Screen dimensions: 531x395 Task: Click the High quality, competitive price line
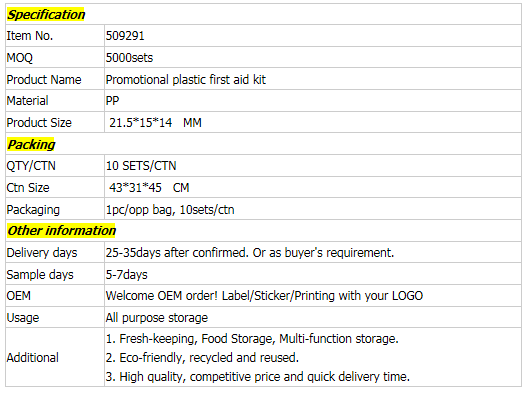pos(258,377)
